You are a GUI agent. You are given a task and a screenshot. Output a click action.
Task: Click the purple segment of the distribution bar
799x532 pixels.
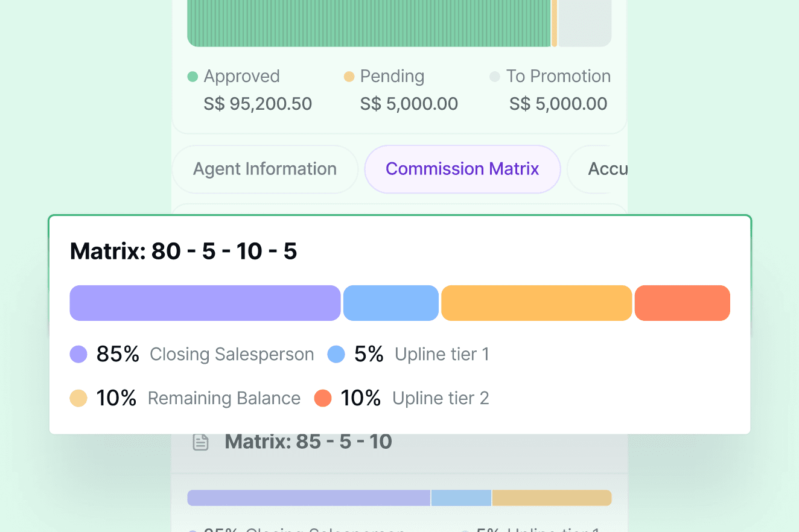pyautogui.click(x=205, y=303)
